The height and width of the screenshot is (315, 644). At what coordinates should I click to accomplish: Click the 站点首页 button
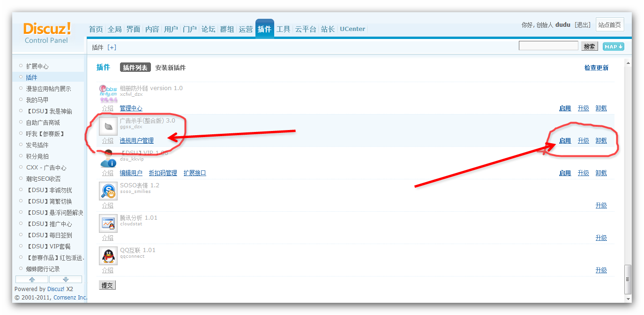610,25
